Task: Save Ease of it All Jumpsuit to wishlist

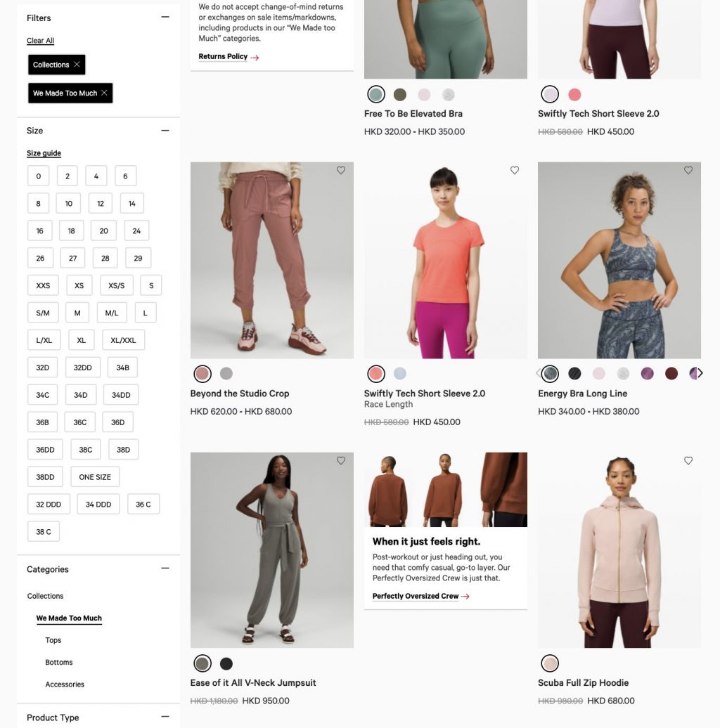Action: click(341, 460)
